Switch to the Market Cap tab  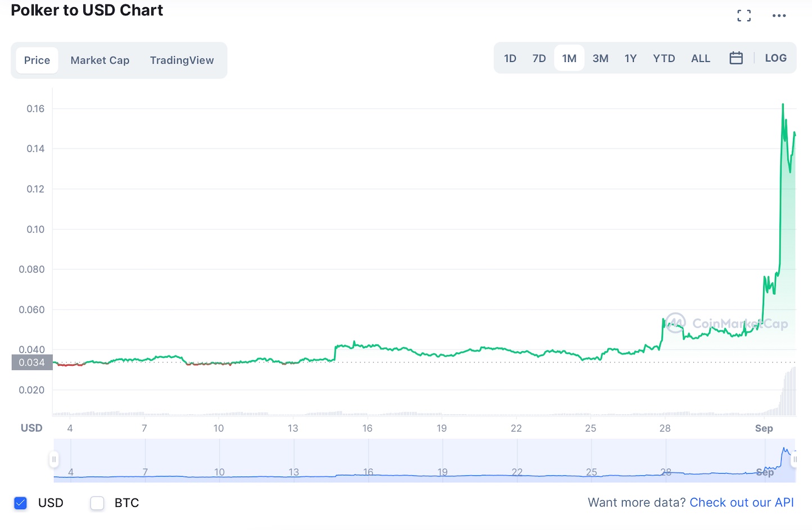tap(100, 60)
